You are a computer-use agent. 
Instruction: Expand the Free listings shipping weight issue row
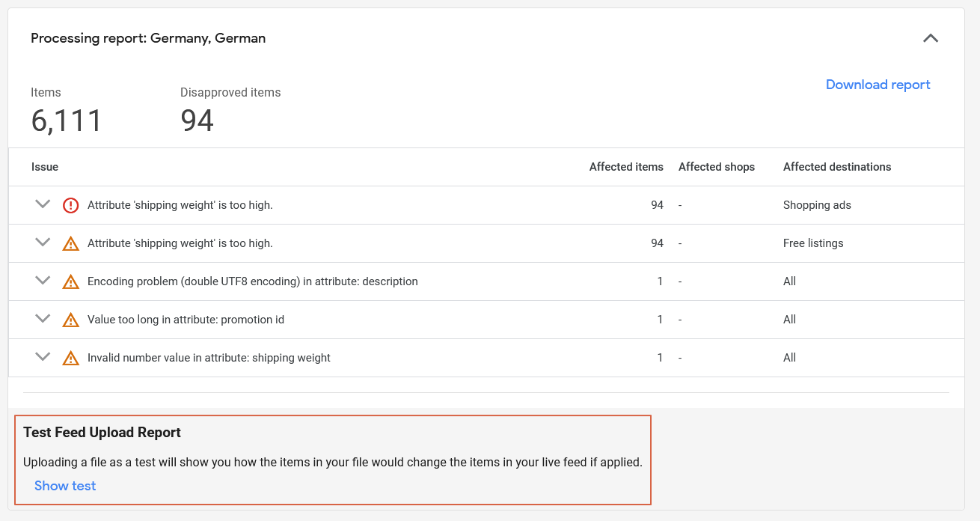(x=43, y=243)
